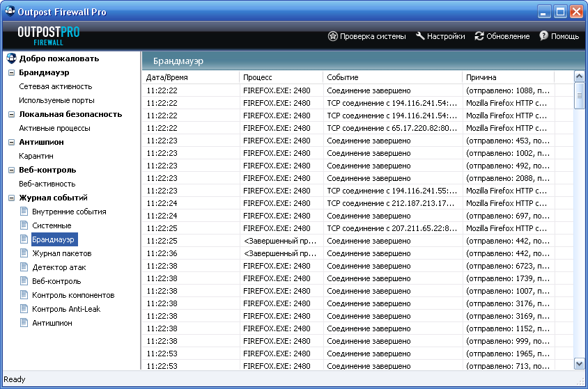The width and height of the screenshot is (588, 389).
Task: Select row with отправлено: 453
Action: pyautogui.click(x=357, y=141)
